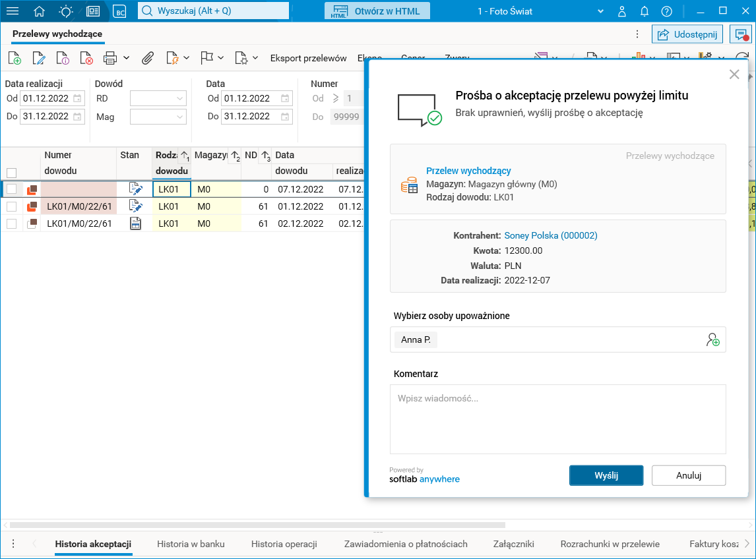Check the row dated 07.12.2022
This screenshot has height=559, width=756.
tap(12, 189)
